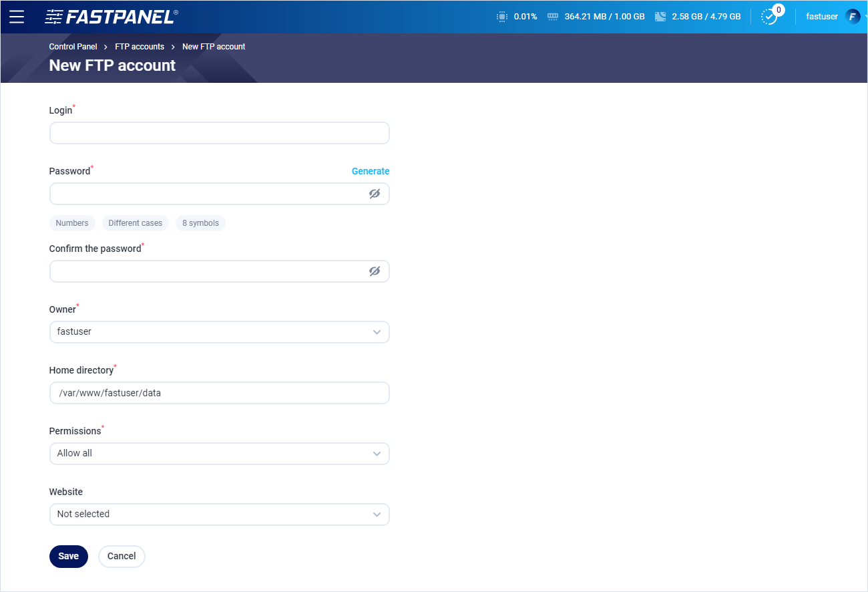Screen dimensions: 868x592
Task: Cancel the FTP account creation
Action: pos(122,557)
